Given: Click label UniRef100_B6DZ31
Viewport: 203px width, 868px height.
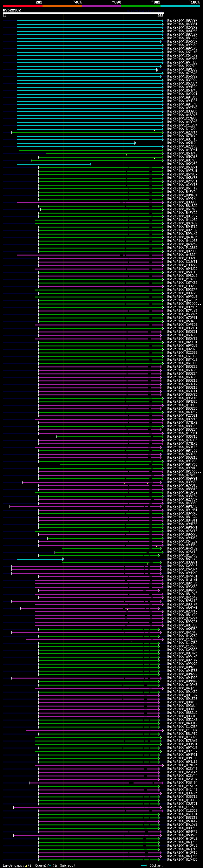Looking at the screenshot, I should (182, 331).
